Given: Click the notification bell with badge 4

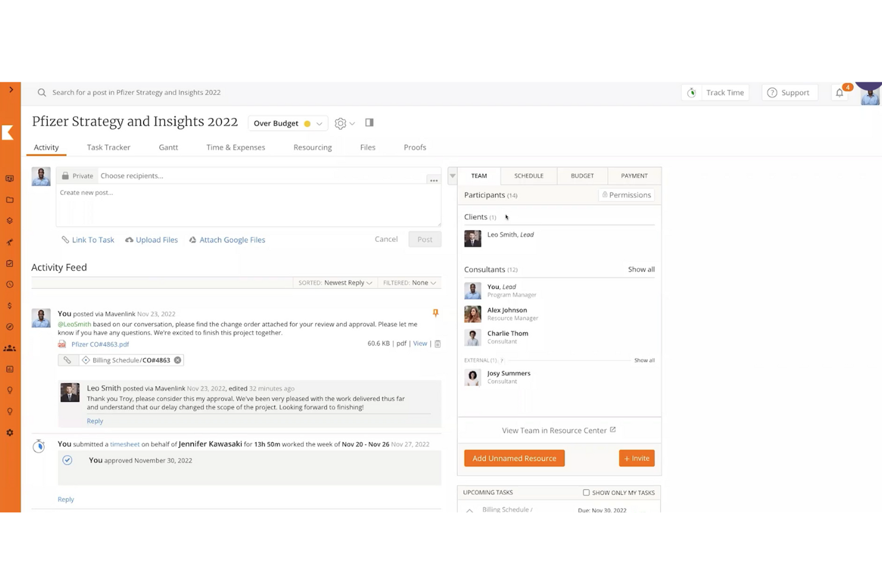Looking at the screenshot, I should [840, 92].
